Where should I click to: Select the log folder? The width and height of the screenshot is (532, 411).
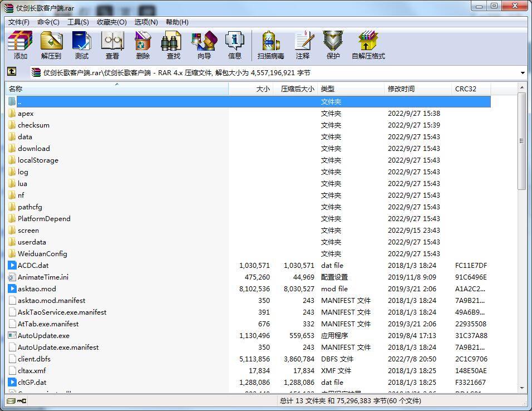click(x=249, y=172)
